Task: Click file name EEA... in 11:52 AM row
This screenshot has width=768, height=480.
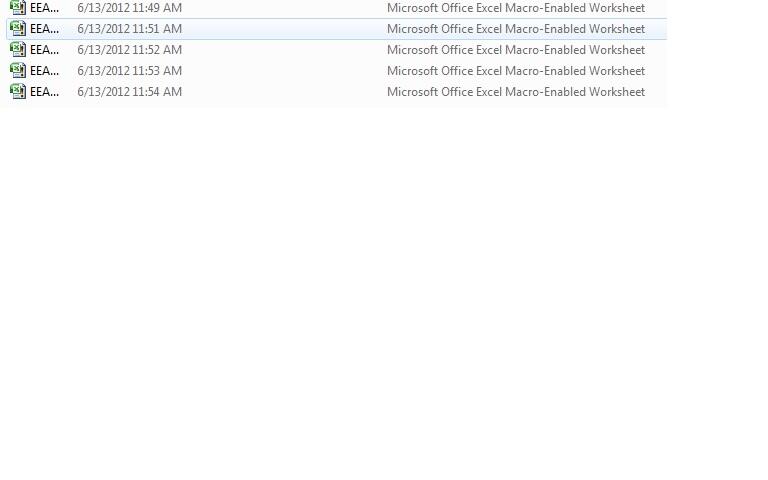Action: (44, 50)
